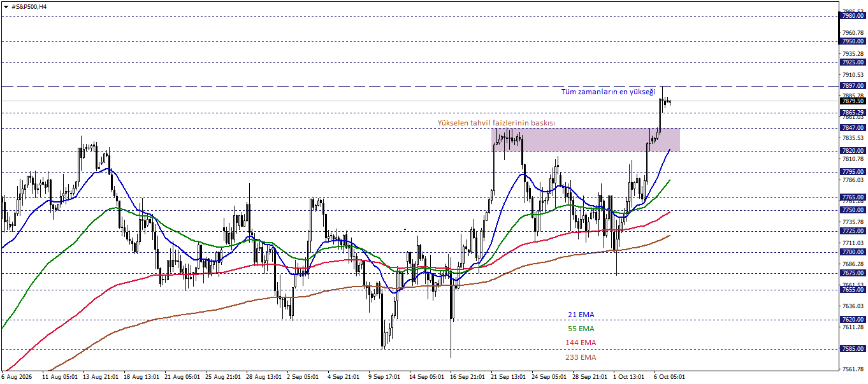868x384 pixels.
Task: Click the 2 Sep 05:01 time label
Action: [x=302, y=376]
